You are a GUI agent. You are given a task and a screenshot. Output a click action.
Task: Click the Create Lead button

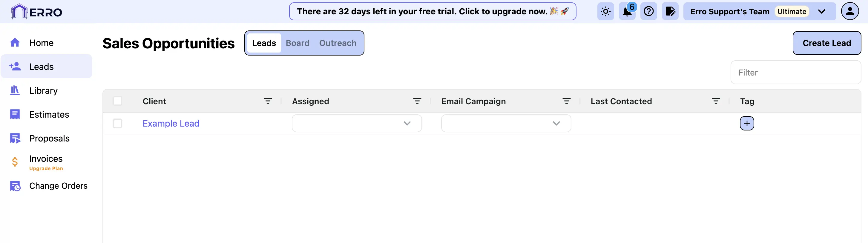[826, 43]
